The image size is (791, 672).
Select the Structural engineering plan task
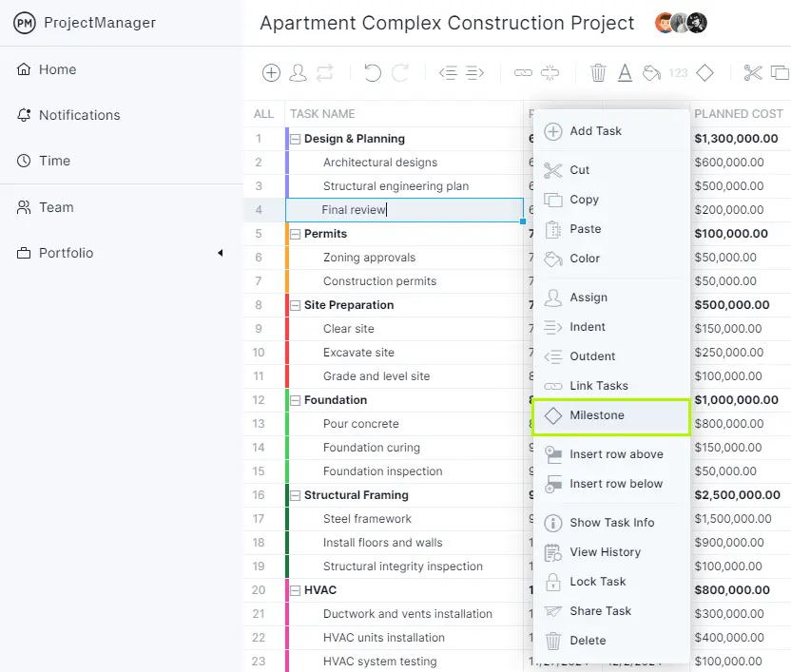click(396, 186)
